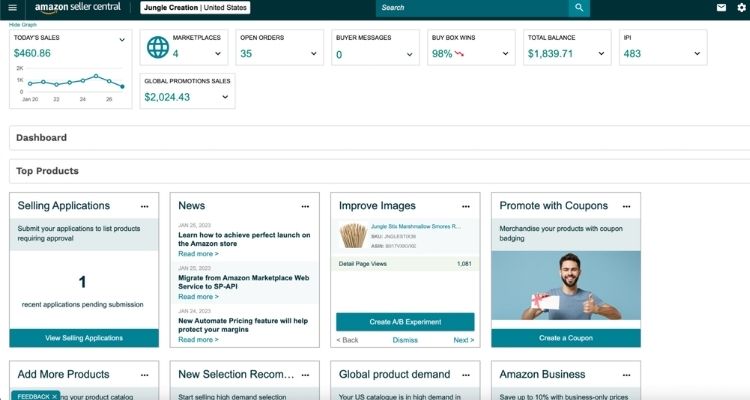Click the marketplaces count 4
Viewport: 750px width, 400px height.
point(176,54)
